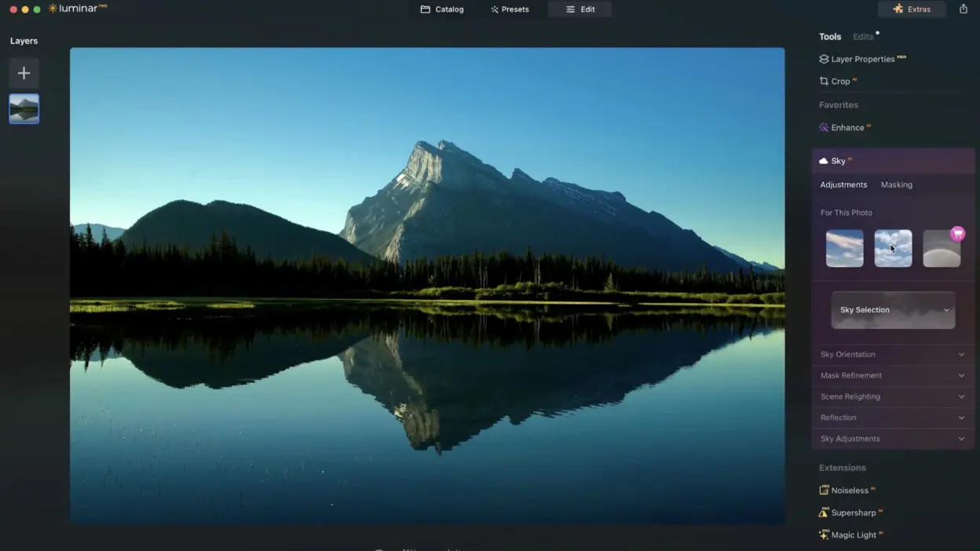This screenshot has width=980, height=551.
Task: Collapse the Sky AI tool header
Action: [893, 161]
